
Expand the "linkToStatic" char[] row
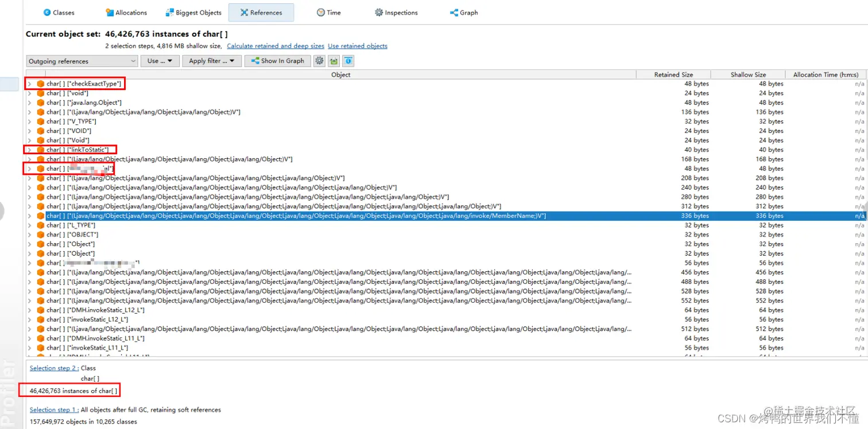[30, 150]
